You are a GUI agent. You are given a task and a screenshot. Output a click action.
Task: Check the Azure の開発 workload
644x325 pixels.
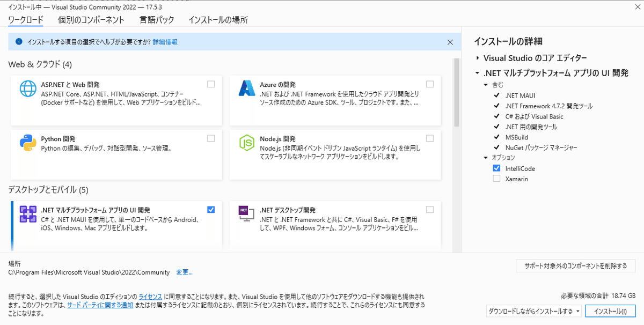[430, 84]
